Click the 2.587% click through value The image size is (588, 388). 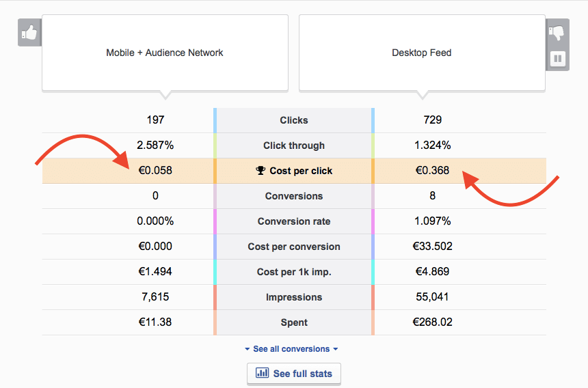tap(155, 145)
